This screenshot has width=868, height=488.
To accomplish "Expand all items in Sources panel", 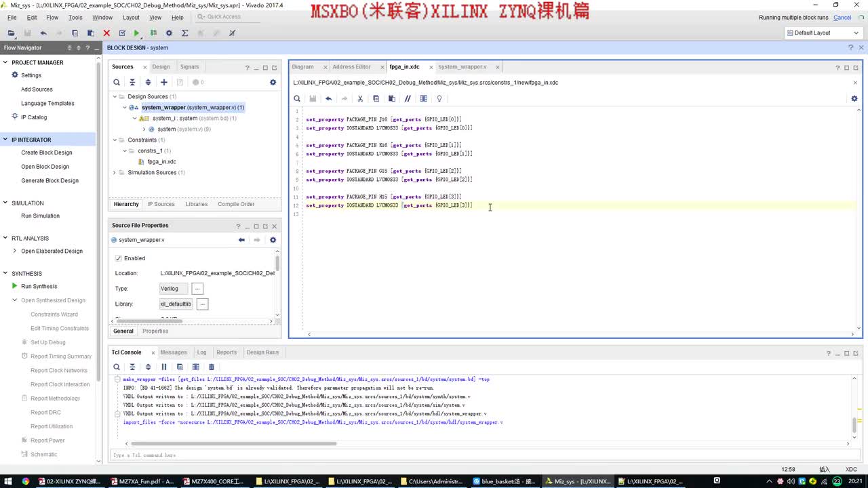I will [148, 82].
